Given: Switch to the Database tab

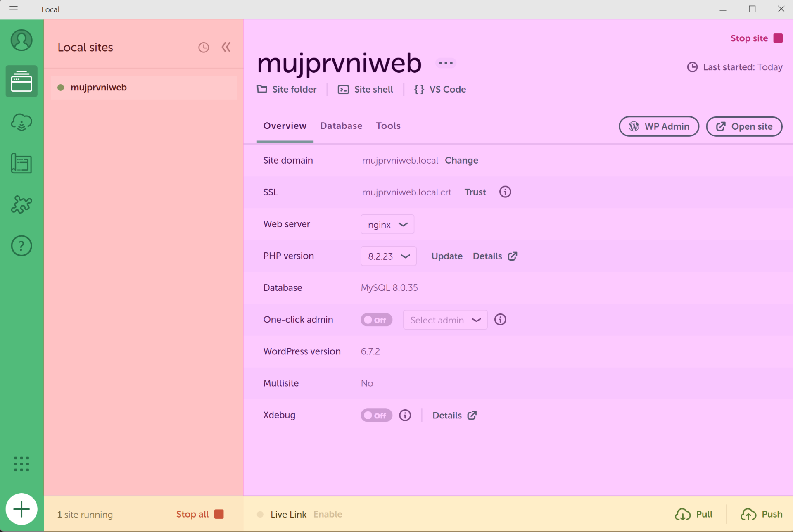Looking at the screenshot, I should coord(341,126).
